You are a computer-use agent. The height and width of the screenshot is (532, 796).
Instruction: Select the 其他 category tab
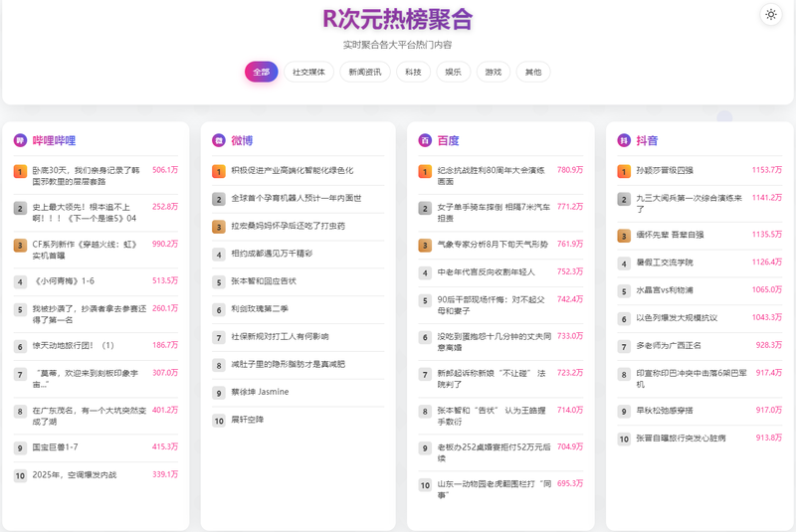point(533,72)
